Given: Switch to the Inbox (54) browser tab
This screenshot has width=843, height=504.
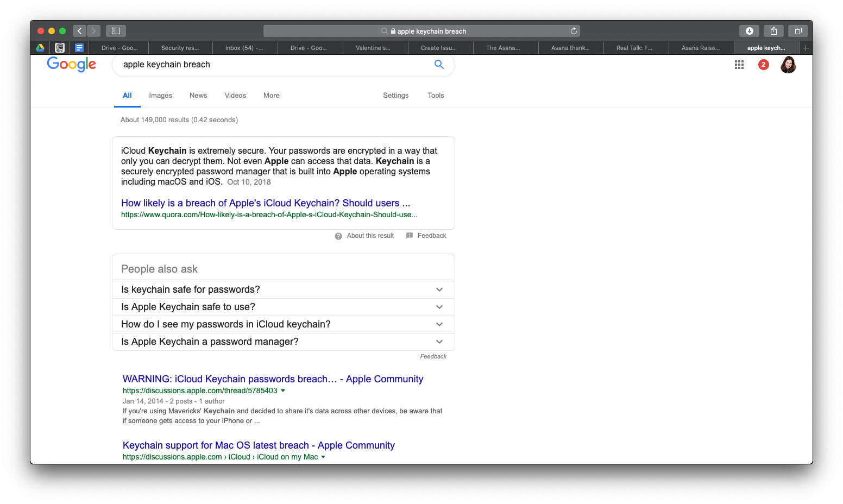Looking at the screenshot, I should click(x=244, y=48).
